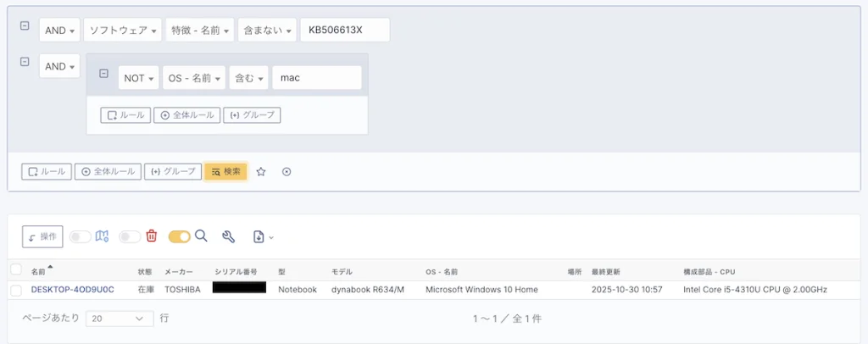Check the select-all checkbox in the table header

(16, 269)
